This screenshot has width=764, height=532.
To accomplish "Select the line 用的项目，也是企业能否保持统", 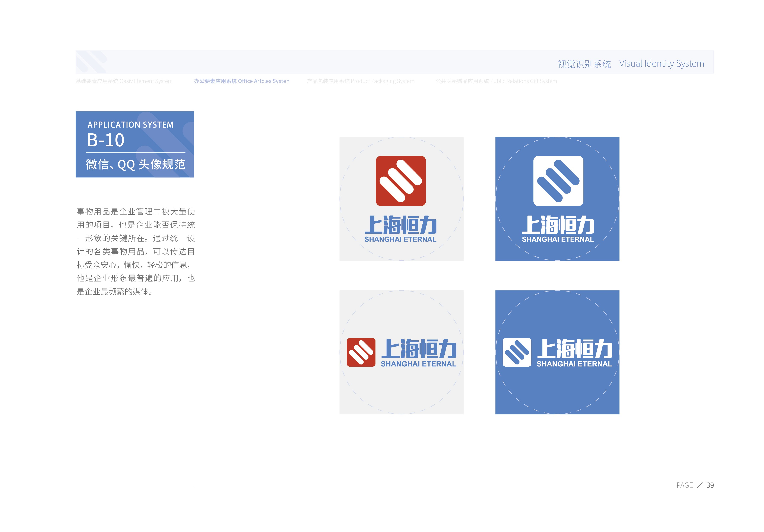I will [136, 225].
